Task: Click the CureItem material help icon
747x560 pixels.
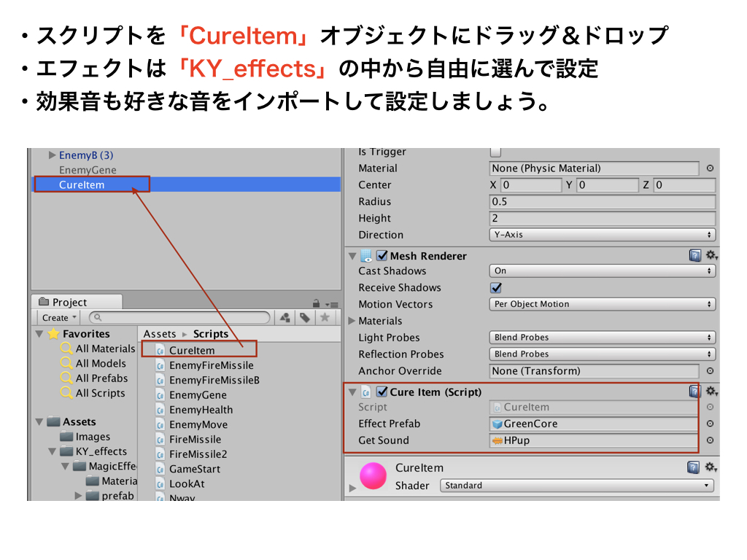Action: [694, 467]
